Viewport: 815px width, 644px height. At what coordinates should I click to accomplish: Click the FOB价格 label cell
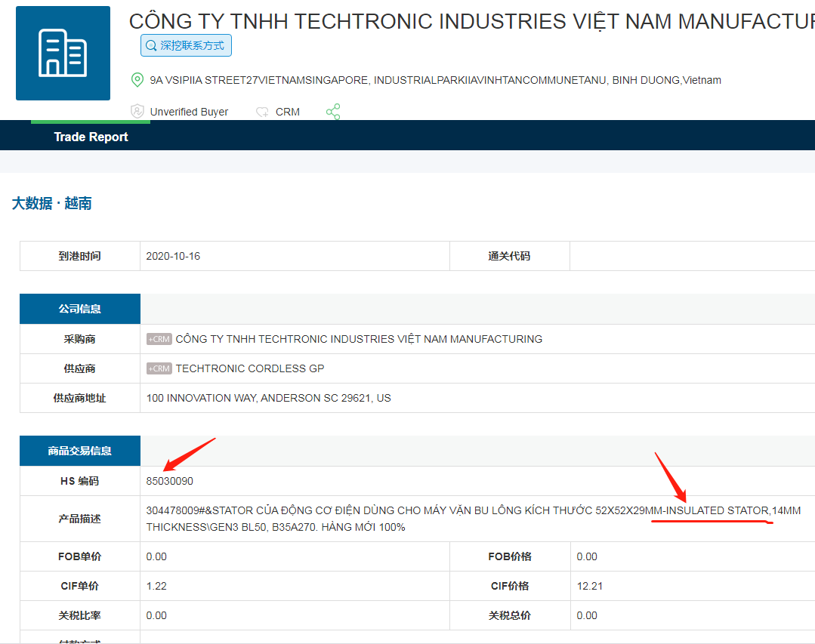(x=509, y=556)
